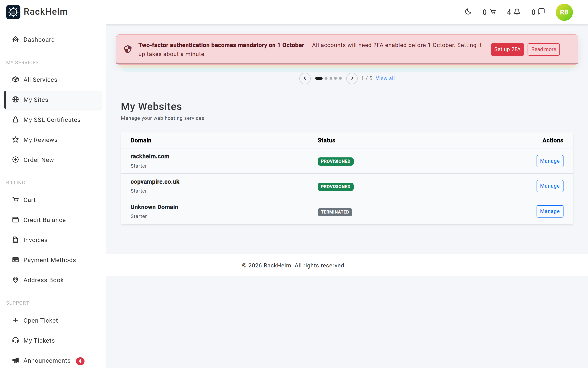Open My SSL Certificates page
The height and width of the screenshot is (368, 588).
click(x=53, y=120)
